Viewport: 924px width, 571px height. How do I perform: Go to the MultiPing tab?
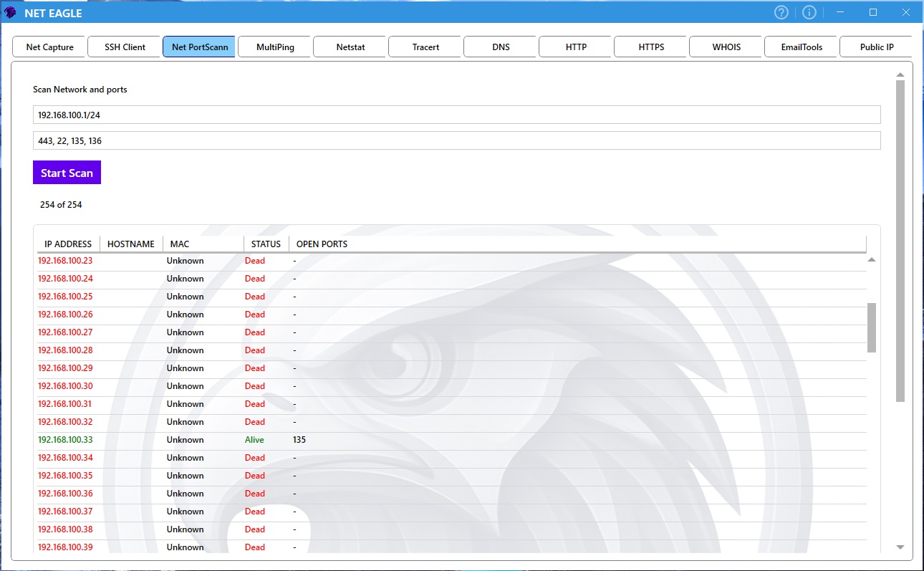tap(275, 47)
